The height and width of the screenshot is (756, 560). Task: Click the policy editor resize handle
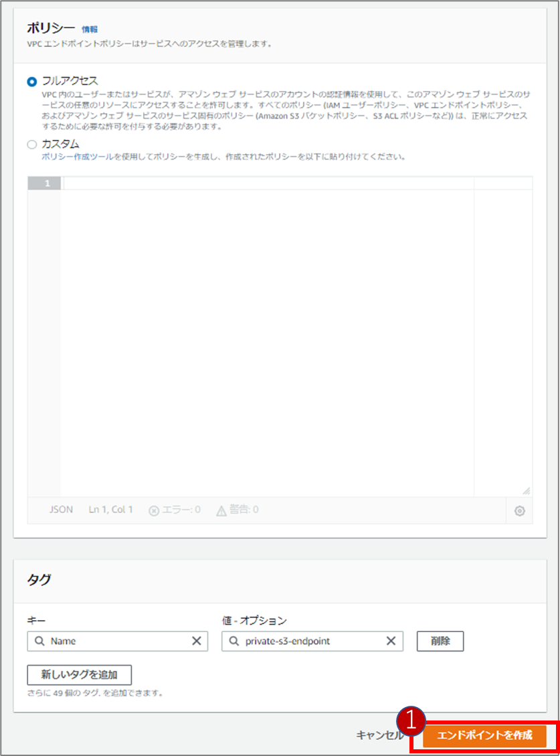click(527, 491)
